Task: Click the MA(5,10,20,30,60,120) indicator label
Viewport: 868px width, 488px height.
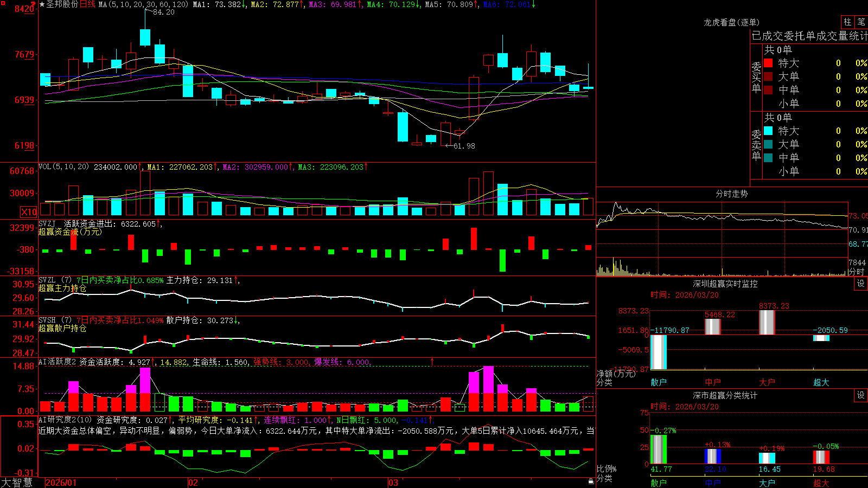Action: tap(143, 4)
